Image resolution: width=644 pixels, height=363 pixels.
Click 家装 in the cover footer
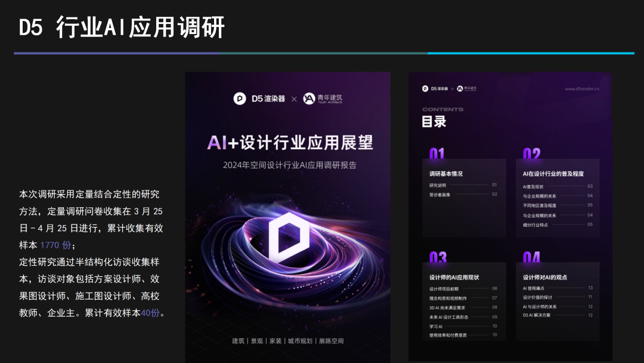pyautogui.click(x=275, y=342)
